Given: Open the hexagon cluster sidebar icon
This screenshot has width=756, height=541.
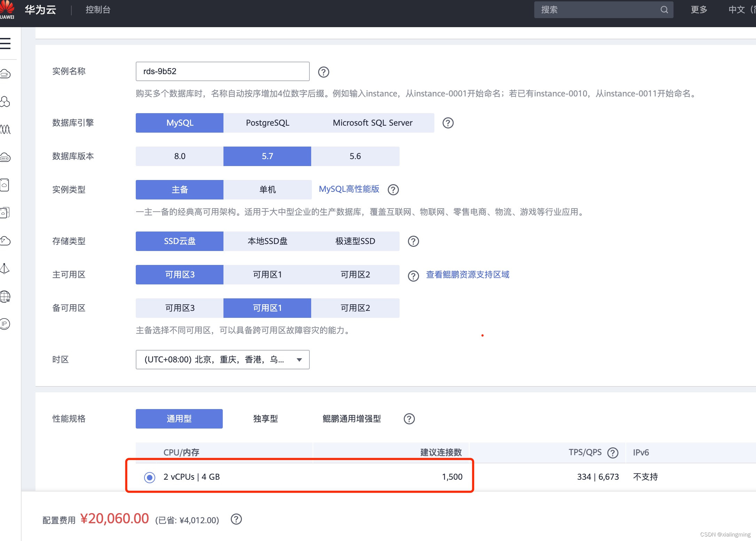Looking at the screenshot, I should point(5,102).
